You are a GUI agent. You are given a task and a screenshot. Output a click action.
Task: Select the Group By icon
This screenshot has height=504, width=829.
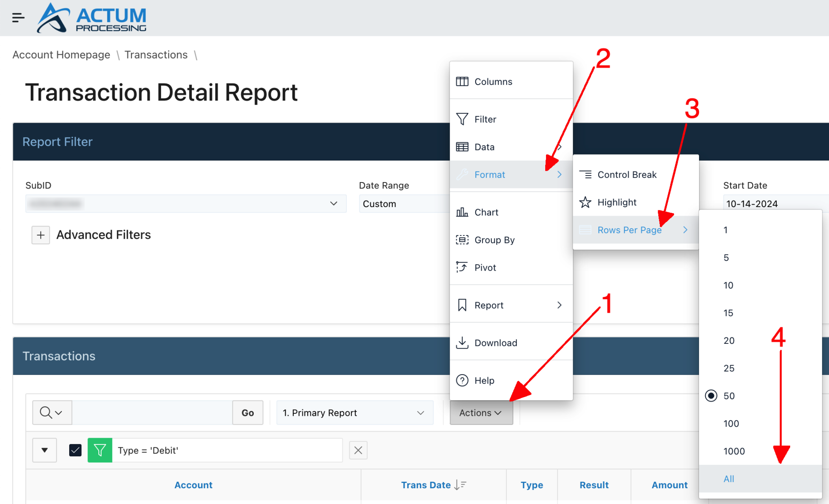pos(462,240)
